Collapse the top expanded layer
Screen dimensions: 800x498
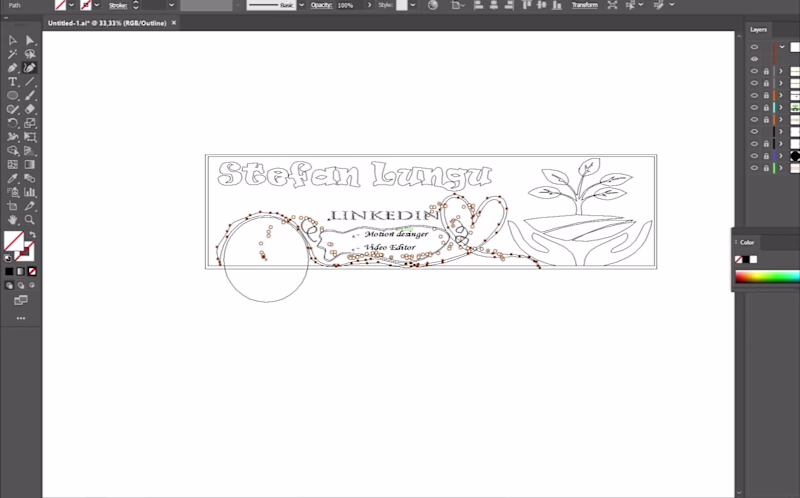[x=782, y=47]
